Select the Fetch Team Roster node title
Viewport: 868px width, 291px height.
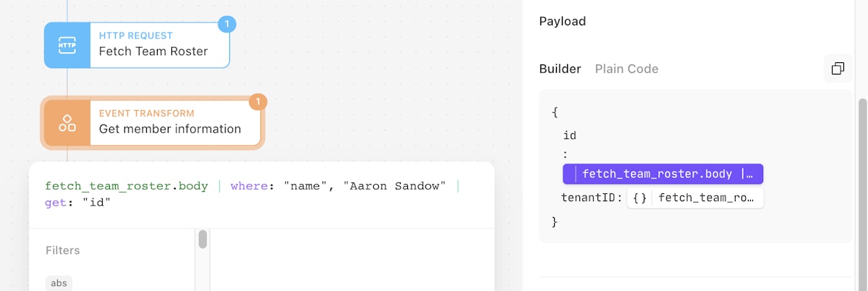[153, 51]
